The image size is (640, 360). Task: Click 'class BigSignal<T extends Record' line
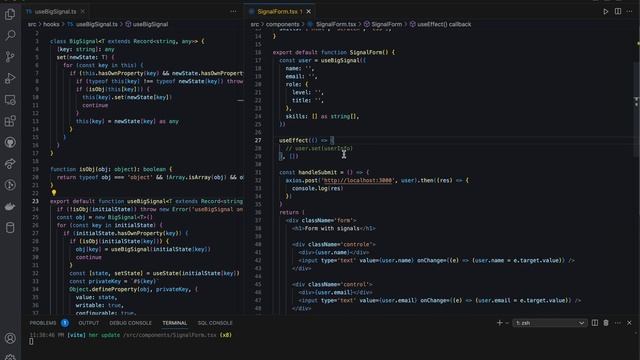click(x=127, y=41)
